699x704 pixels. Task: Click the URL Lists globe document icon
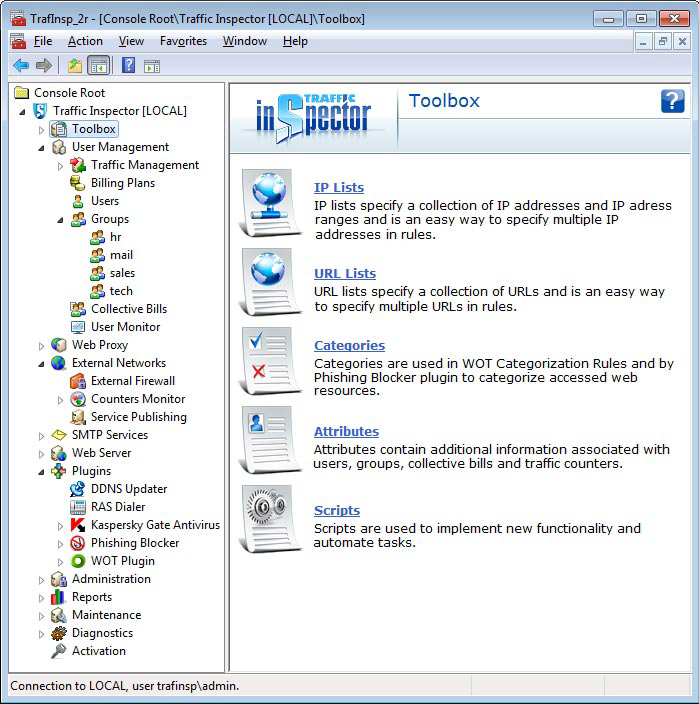click(270, 282)
